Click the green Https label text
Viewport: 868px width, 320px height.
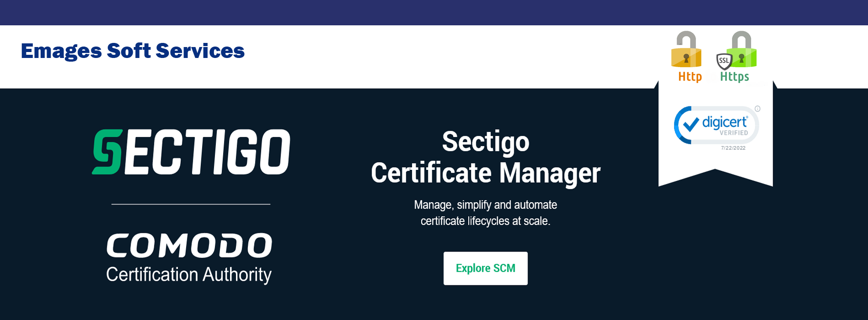pyautogui.click(x=734, y=77)
